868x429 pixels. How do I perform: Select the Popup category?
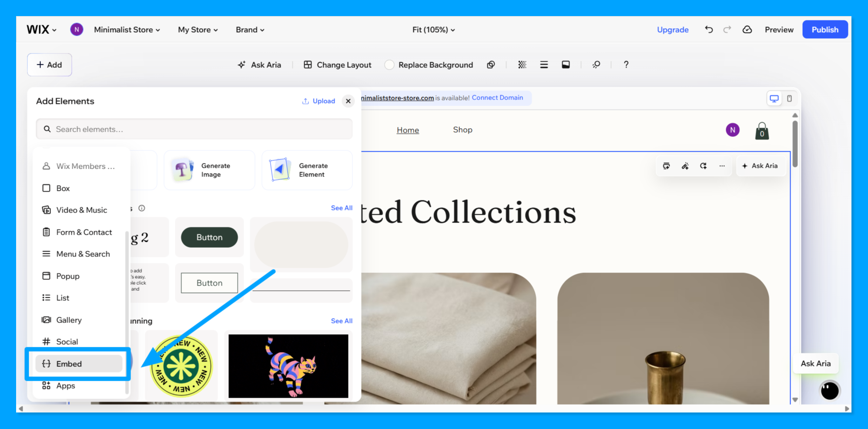click(79, 276)
